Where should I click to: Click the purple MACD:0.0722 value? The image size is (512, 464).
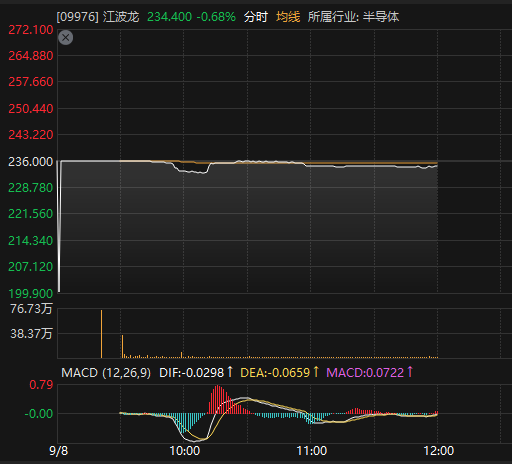point(365,372)
